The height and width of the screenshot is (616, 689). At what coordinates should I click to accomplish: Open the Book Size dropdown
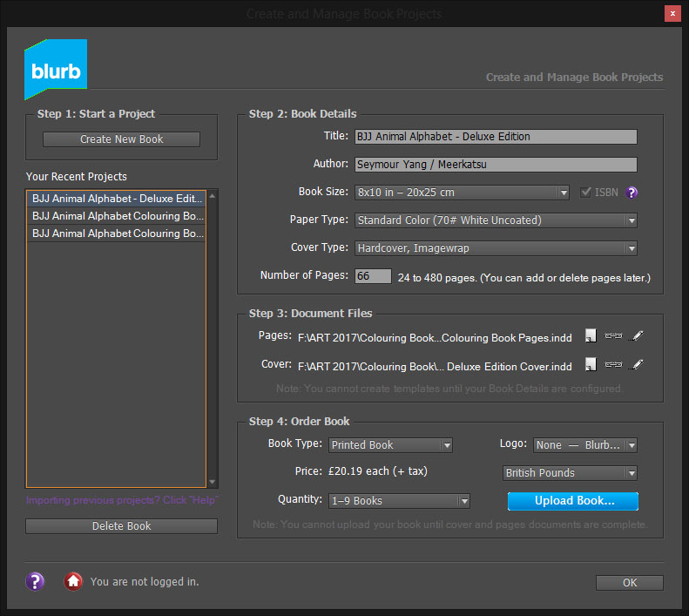(462, 193)
